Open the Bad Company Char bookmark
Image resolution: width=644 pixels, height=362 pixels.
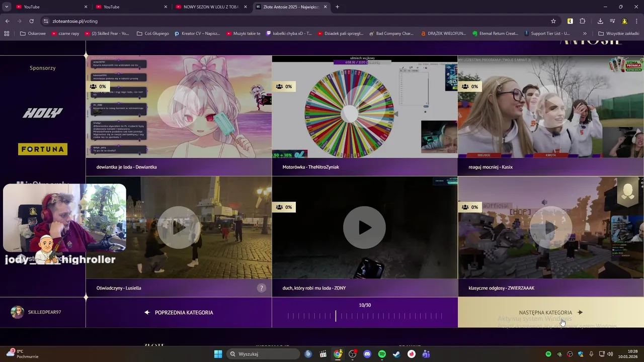[x=391, y=34]
